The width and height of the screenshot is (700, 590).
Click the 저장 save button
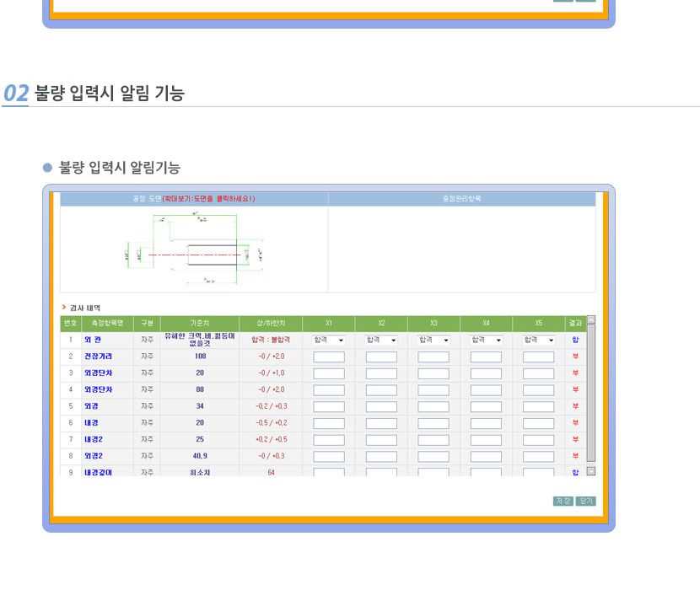click(x=563, y=501)
